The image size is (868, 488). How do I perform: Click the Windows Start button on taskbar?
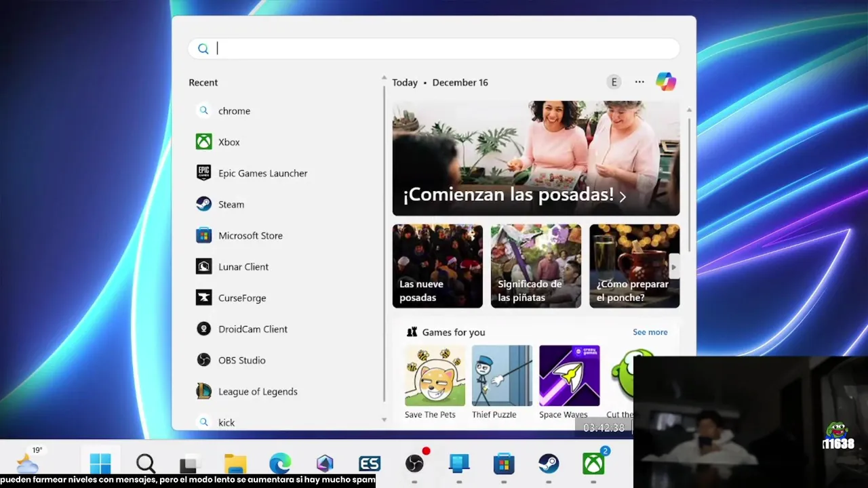pos(100,464)
